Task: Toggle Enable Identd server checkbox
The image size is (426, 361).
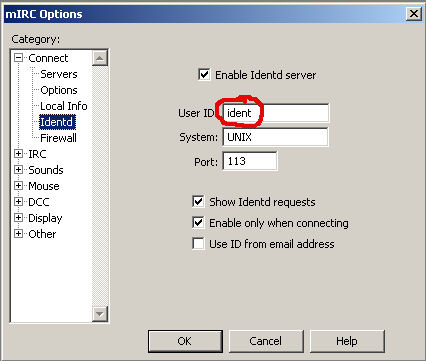Action: [204, 75]
